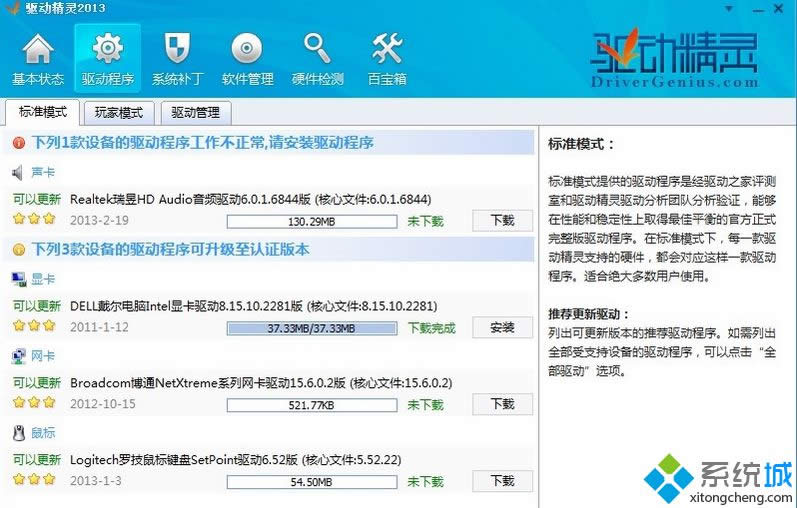
Task: Click 可以更新 next to Realtek driver
Action: tap(37, 199)
